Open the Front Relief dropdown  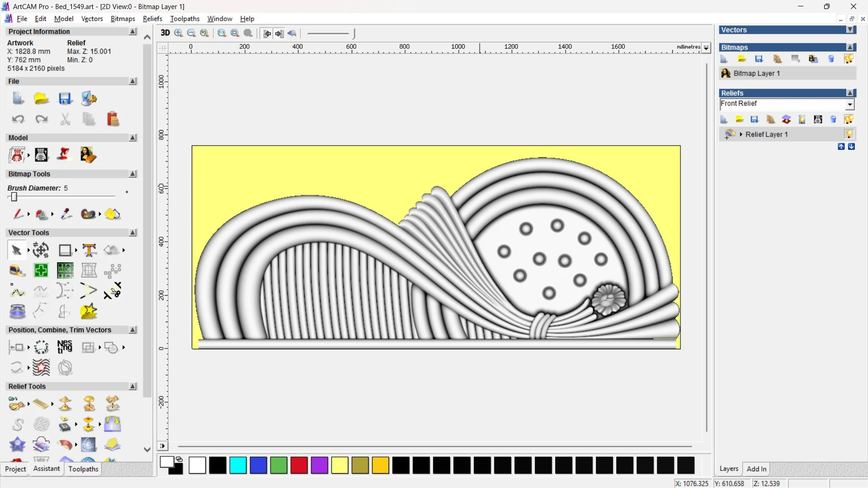click(850, 104)
